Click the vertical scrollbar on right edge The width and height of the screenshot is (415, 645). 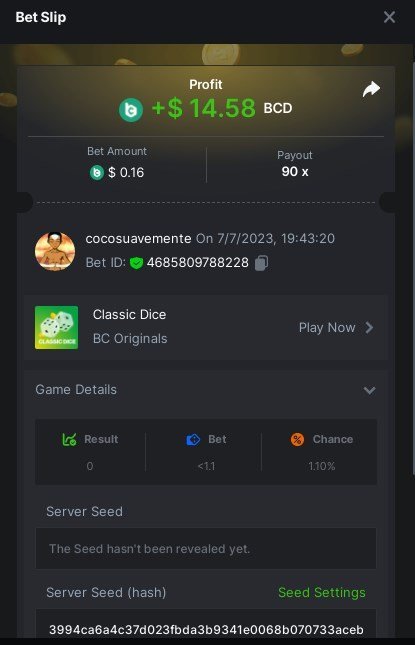coord(413,267)
